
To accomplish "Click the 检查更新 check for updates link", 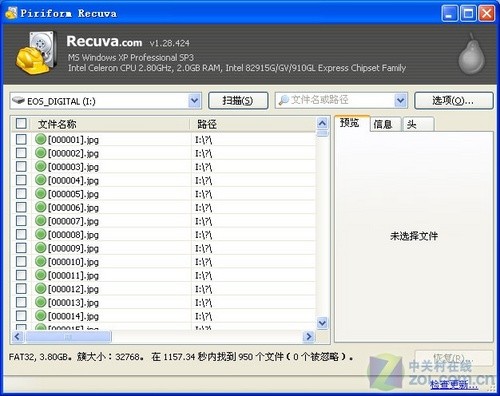I will point(454,385).
